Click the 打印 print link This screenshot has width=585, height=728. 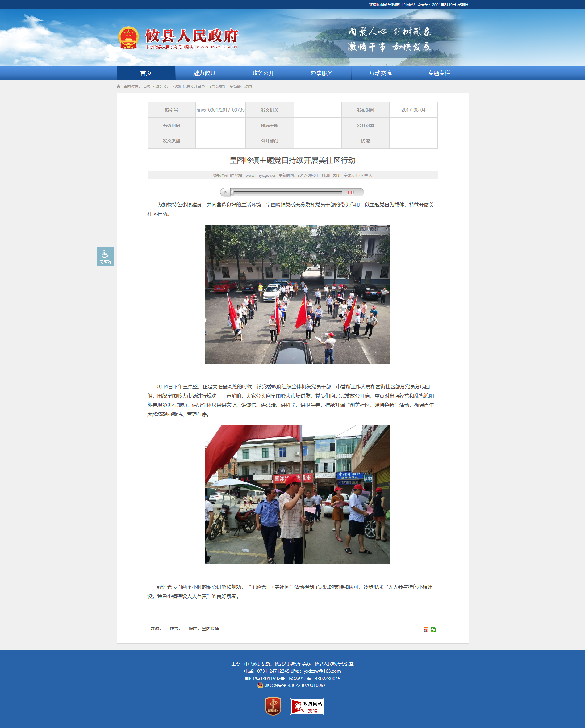point(325,175)
